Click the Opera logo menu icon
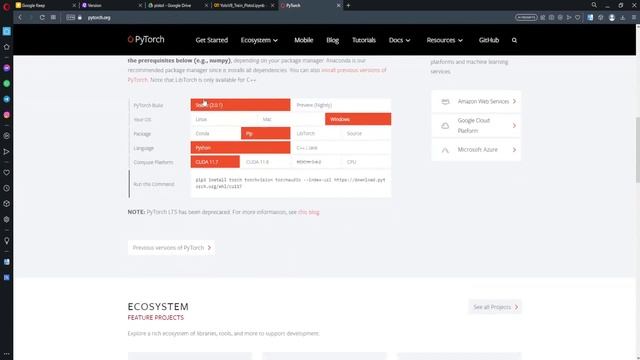640x360 pixels. click(x=6, y=7)
